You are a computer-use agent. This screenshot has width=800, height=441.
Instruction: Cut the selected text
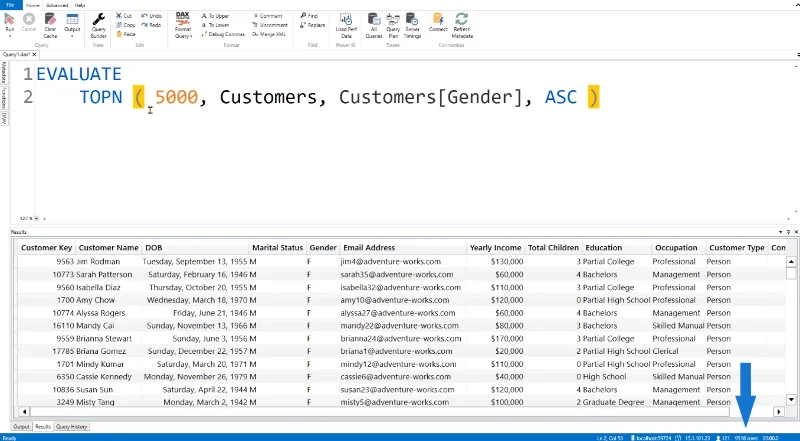124,16
